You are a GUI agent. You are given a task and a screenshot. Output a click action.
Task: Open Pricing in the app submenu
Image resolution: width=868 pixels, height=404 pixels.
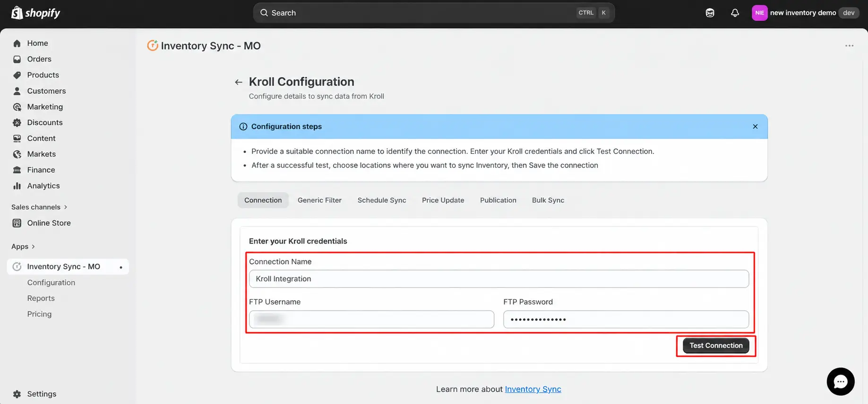[x=39, y=314]
